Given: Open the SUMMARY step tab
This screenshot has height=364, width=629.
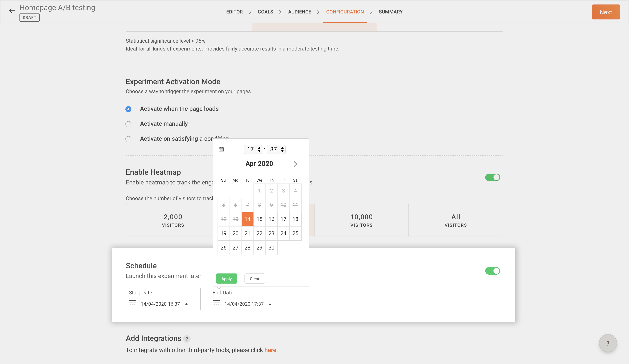Looking at the screenshot, I should [390, 12].
